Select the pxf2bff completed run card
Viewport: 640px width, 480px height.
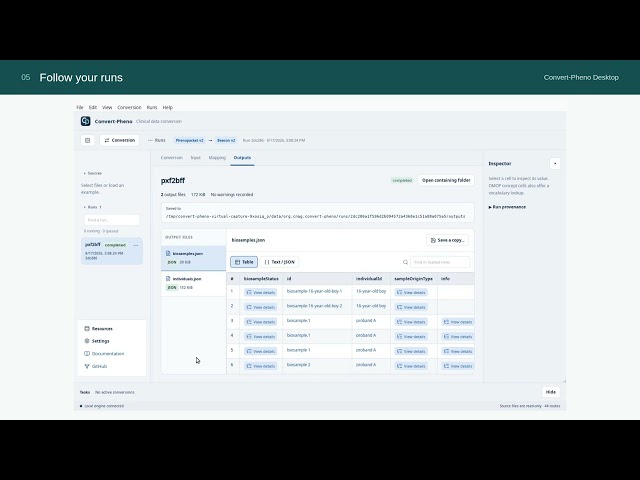[x=112, y=251]
